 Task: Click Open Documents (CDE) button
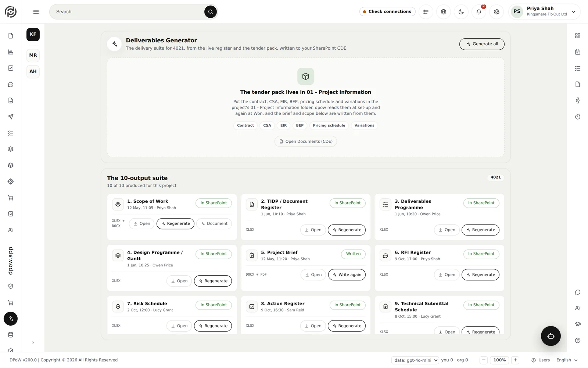(x=306, y=142)
